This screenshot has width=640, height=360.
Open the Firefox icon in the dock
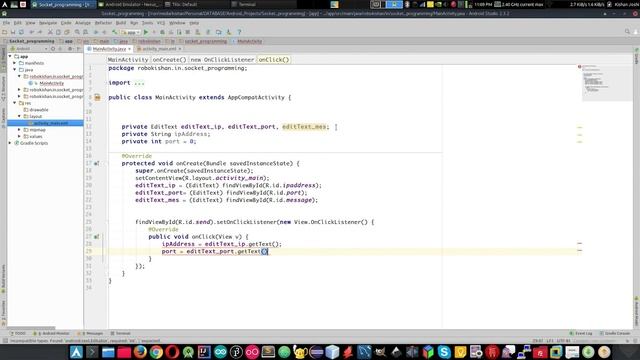pos(140,352)
